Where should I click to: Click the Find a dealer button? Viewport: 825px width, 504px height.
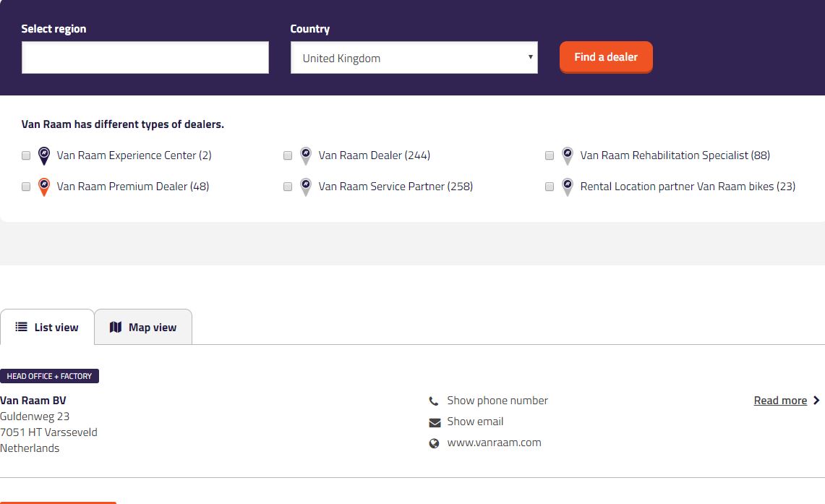coord(606,57)
